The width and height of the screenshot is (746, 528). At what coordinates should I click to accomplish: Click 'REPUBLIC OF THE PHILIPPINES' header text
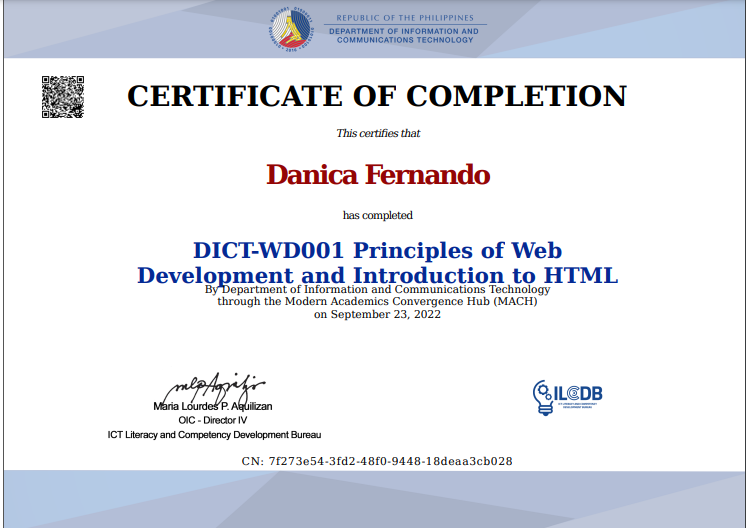pos(405,18)
